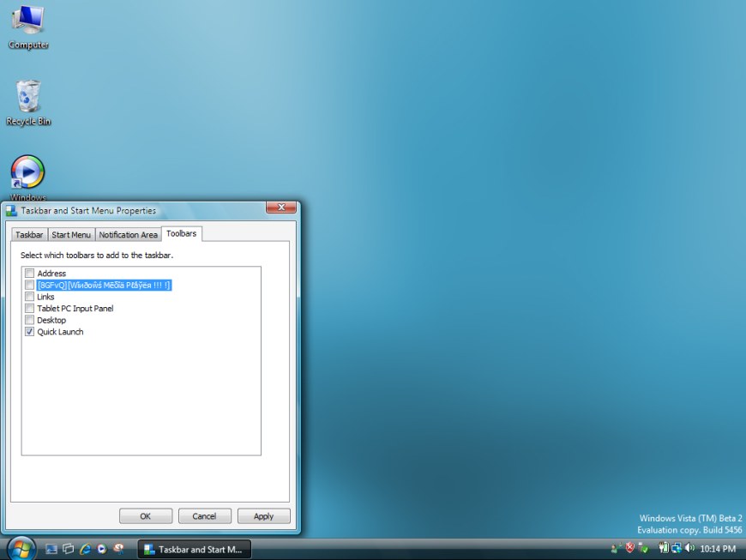The height and width of the screenshot is (560, 746).
Task: Click the Taskbar and Start M... taskbar button
Action: [194, 550]
